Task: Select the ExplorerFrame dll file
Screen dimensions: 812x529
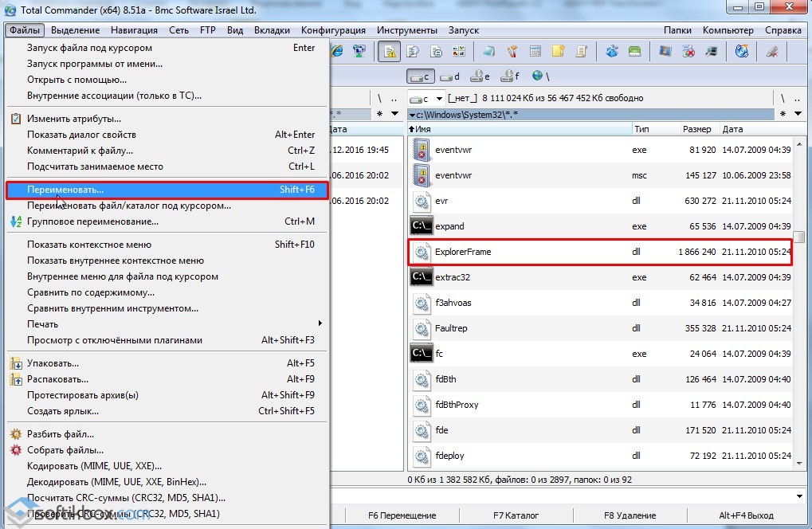Action: pos(463,253)
